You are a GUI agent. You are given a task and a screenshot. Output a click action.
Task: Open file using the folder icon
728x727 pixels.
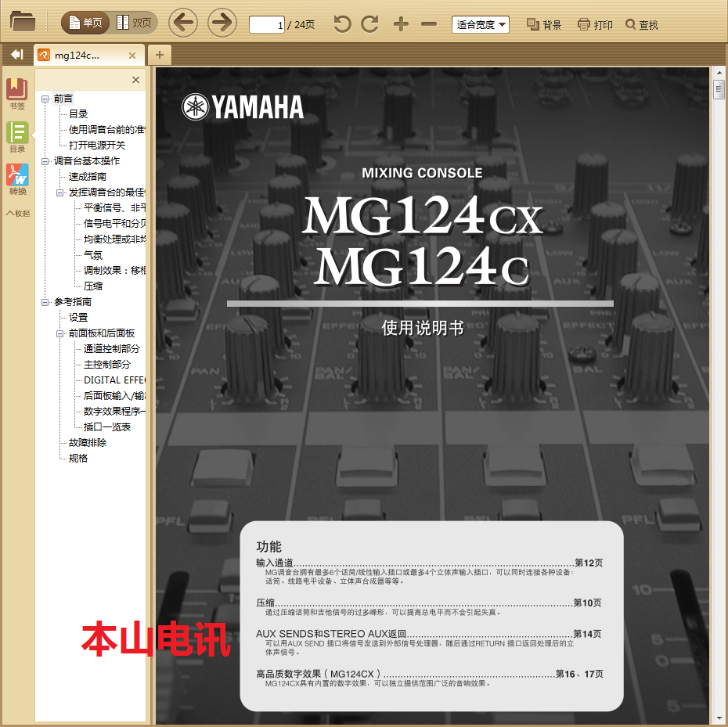[x=22, y=22]
